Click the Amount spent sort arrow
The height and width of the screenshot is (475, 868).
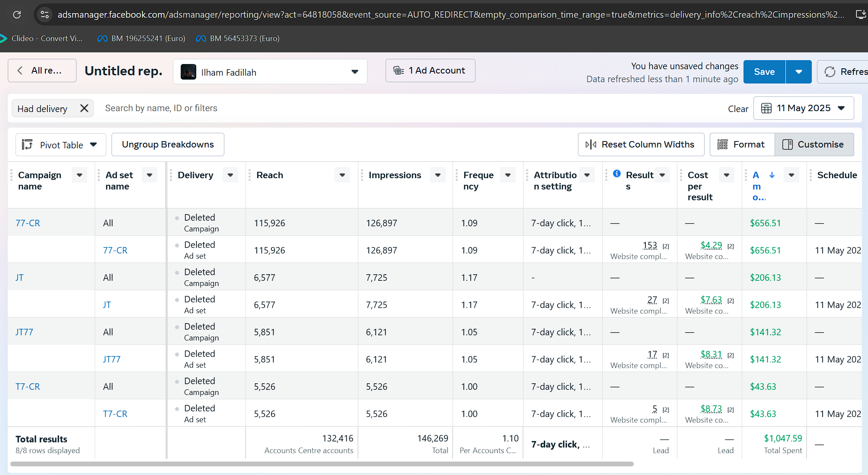tap(772, 175)
